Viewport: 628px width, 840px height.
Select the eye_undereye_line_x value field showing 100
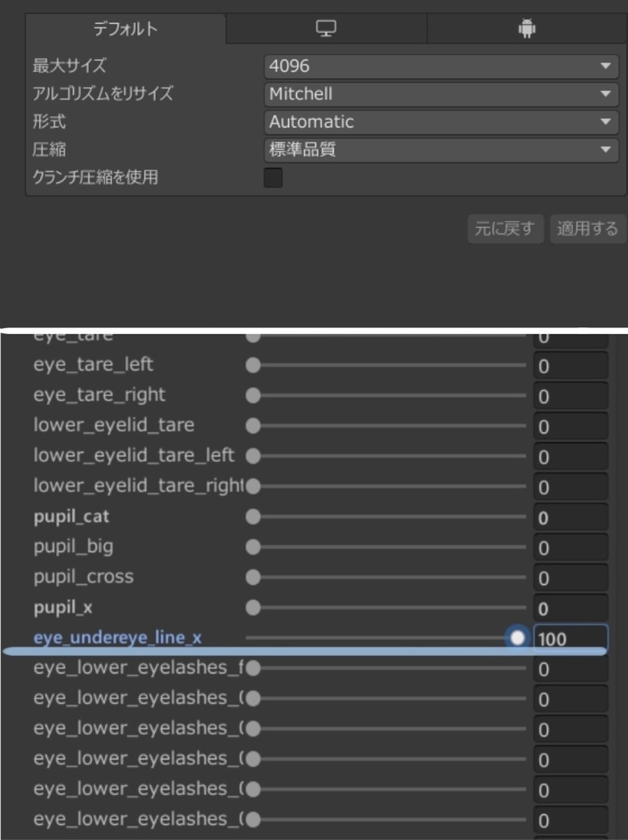point(571,637)
